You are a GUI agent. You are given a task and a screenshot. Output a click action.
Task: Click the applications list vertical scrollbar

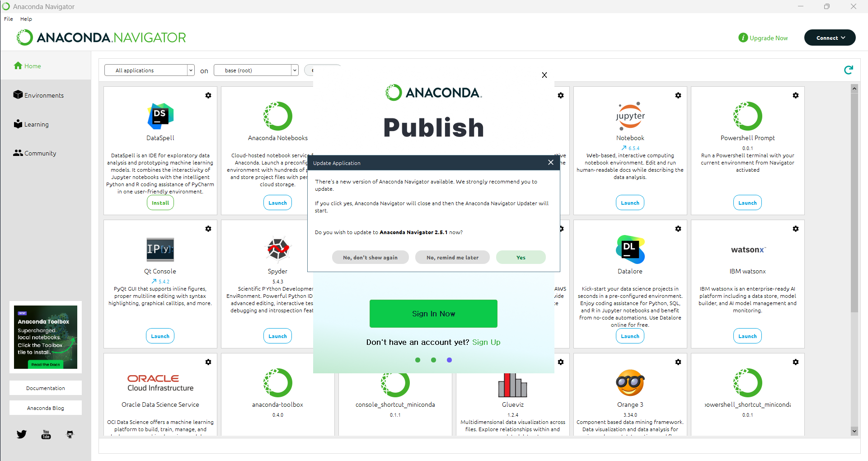click(854, 203)
